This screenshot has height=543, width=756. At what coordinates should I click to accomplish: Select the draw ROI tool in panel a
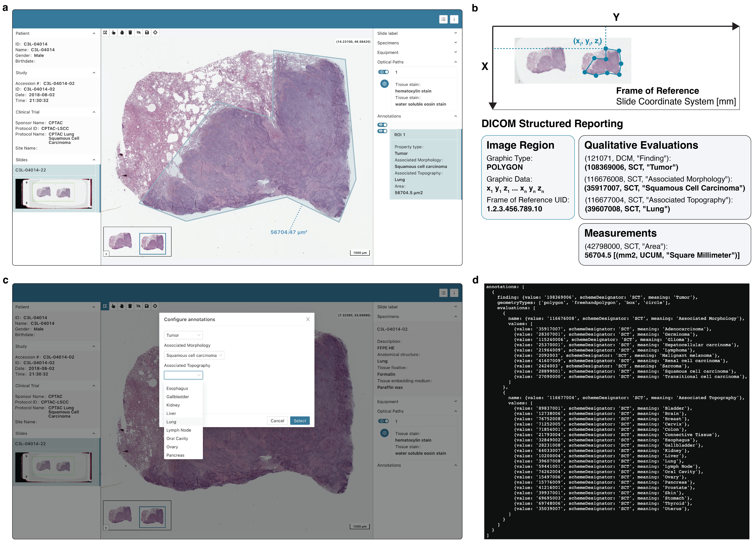[105, 33]
